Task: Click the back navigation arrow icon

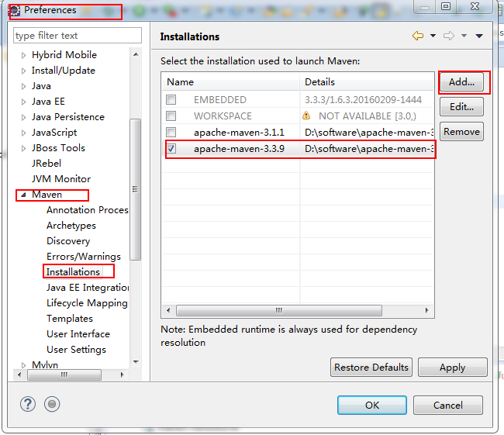Action: coord(418,36)
